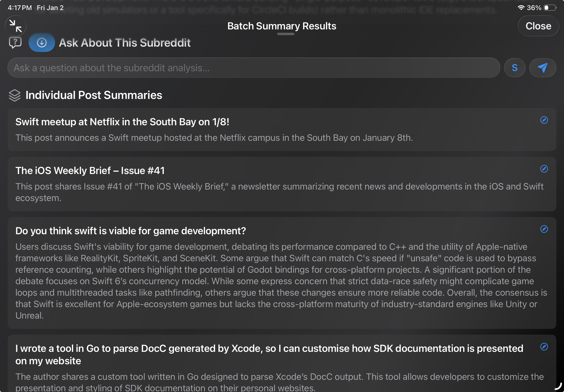Viewport: 564px width, 392px height.
Task: Close the Batch Summary Results view
Action: click(538, 26)
